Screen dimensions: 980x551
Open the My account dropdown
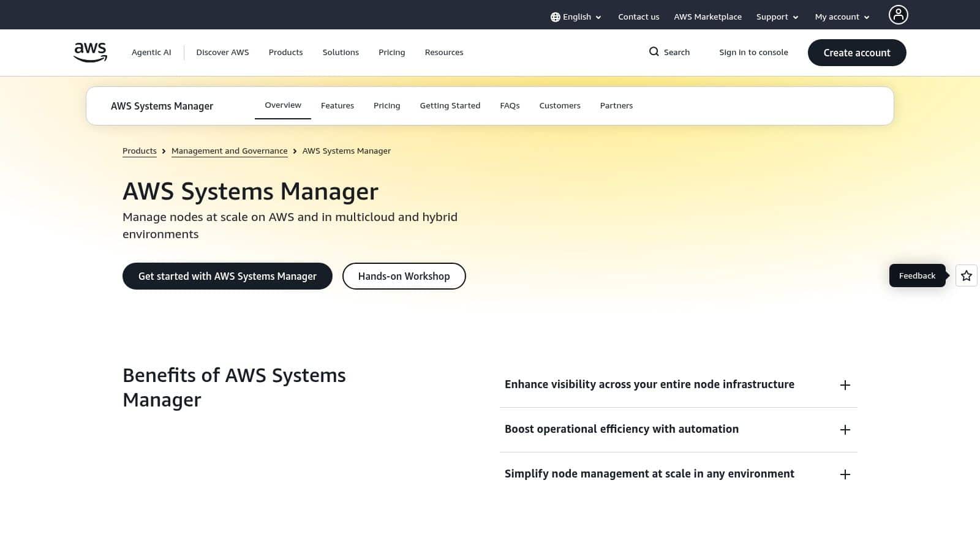tap(842, 17)
